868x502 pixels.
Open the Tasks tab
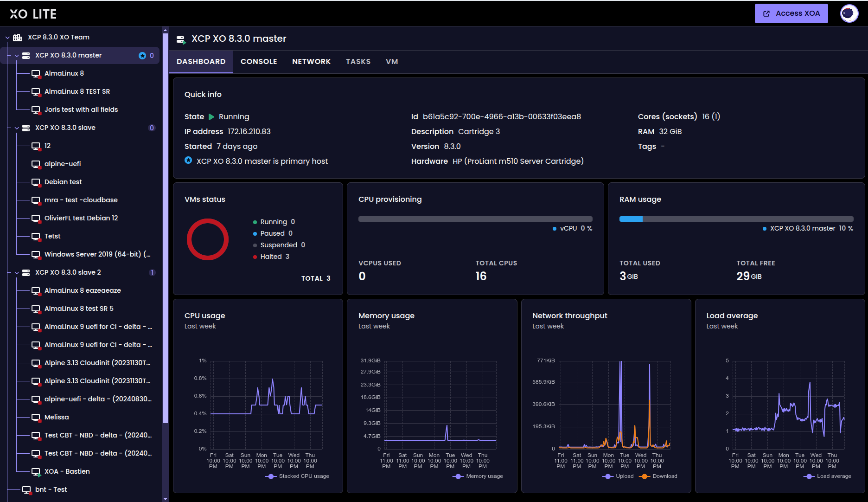(358, 61)
